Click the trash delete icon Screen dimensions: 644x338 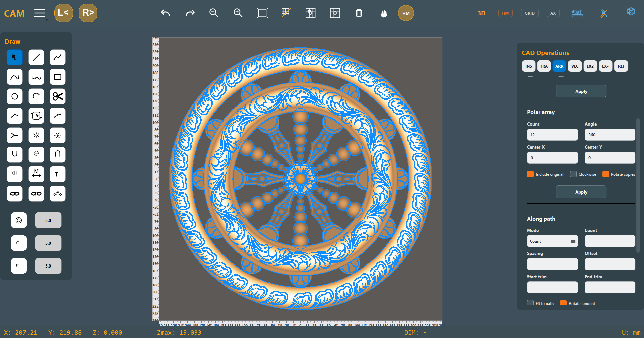pyautogui.click(x=359, y=13)
